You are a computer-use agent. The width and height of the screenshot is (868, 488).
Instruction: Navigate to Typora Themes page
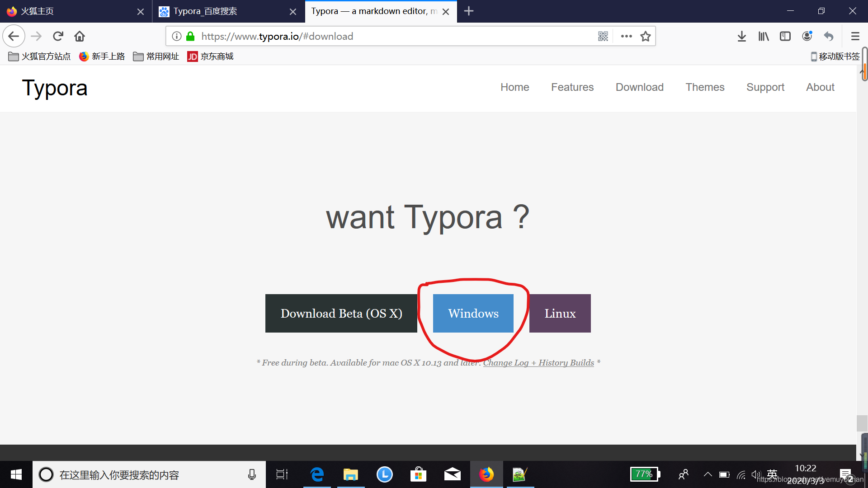[705, 87]
